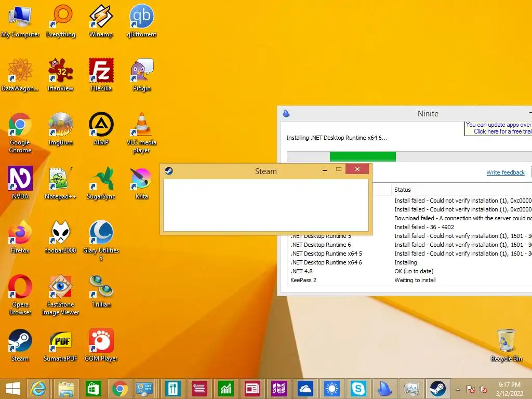The width and height of the screenshot is (532, 399).
Task: Launch Notepad++ from the desktop
Action: coord(60,183)
